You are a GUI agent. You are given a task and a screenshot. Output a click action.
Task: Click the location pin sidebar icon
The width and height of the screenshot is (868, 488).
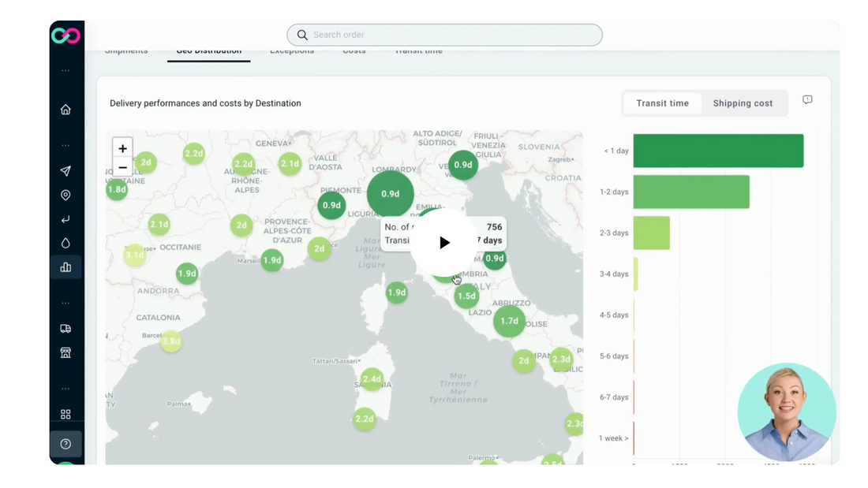pyautogui.click(x=66, y=195)
